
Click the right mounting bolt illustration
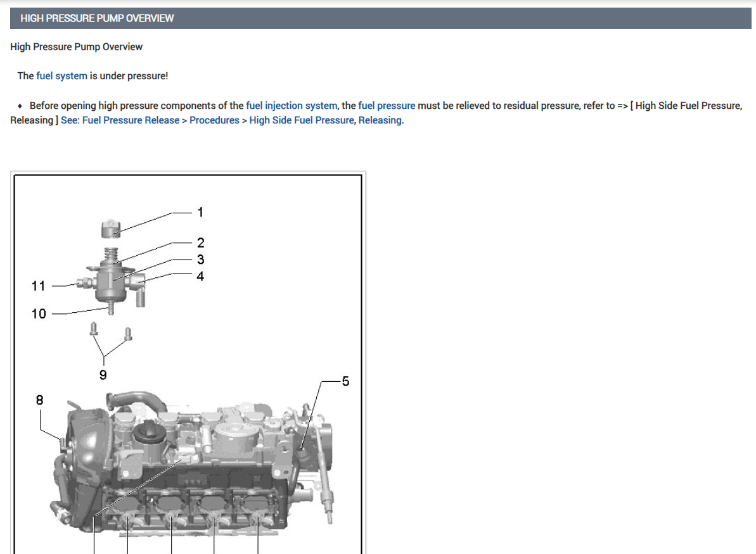click(x=128, y=334)
